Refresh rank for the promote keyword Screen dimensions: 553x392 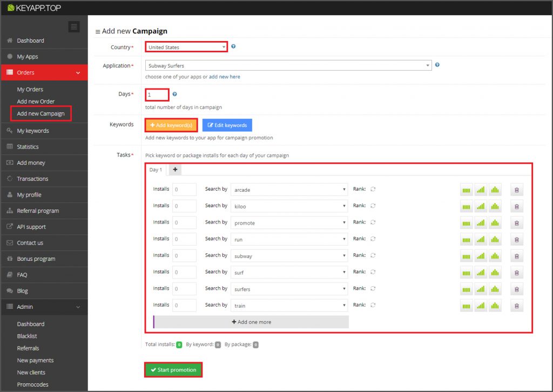click(373, 222)
